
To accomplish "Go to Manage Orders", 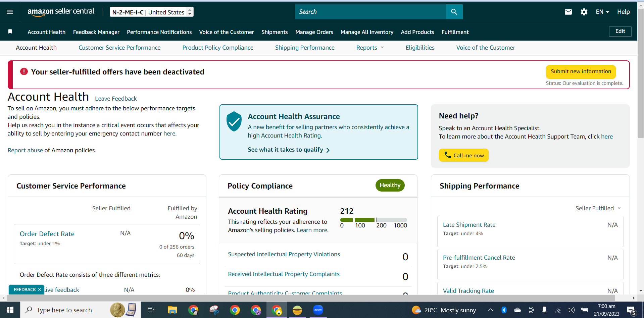I will (x=314, y=32).
